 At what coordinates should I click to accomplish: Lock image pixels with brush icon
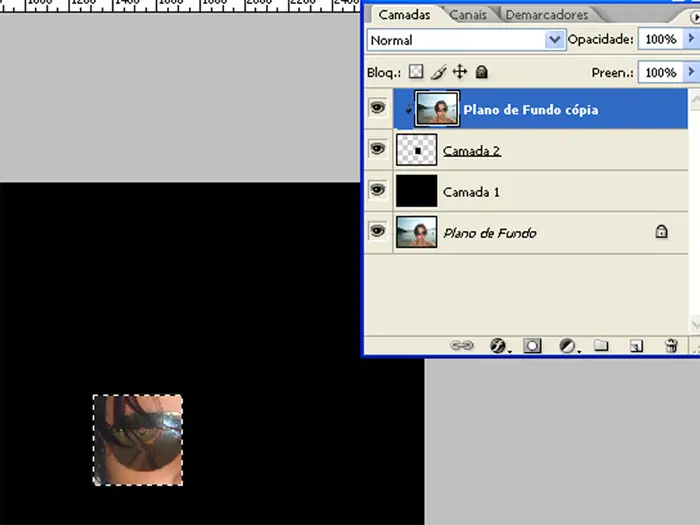[439, 72]
